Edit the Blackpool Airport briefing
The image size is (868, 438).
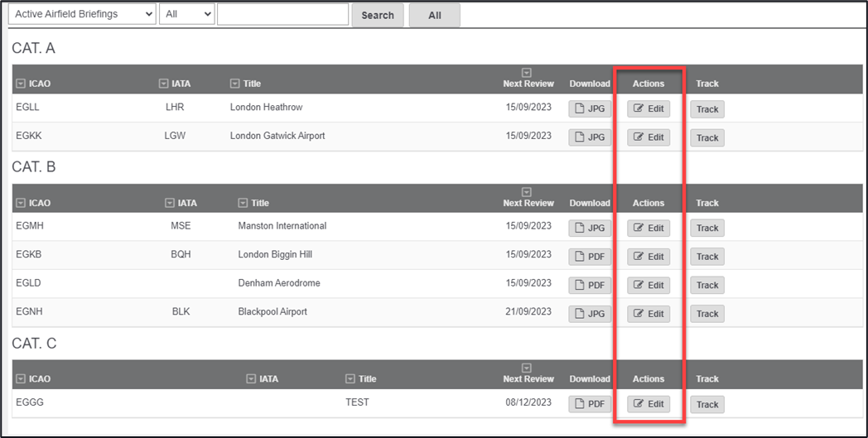pyautogui.click(x=649, y=314)
